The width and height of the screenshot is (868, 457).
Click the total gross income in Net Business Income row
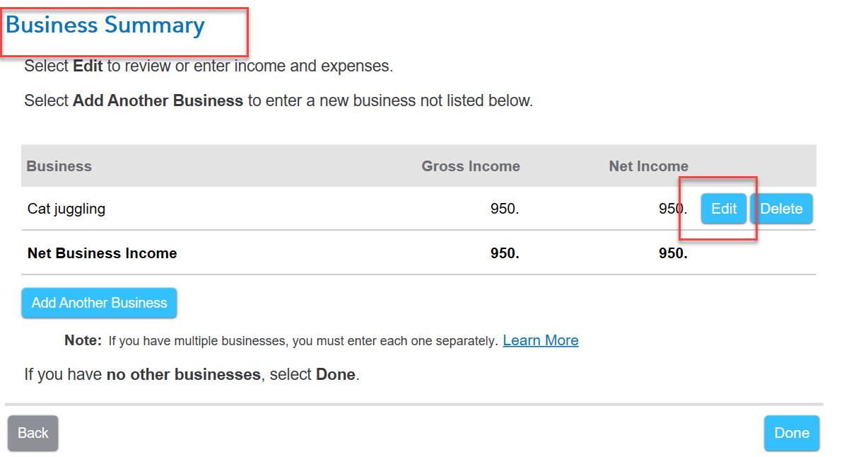coord(505,253)
